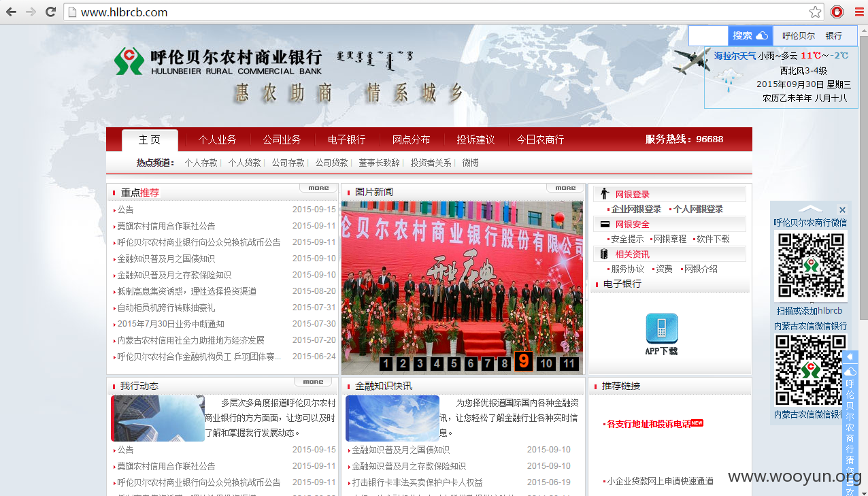Click more button in 我行动态 panel
Viewport: 868px width, 496px height.
(x=313, y=382)
